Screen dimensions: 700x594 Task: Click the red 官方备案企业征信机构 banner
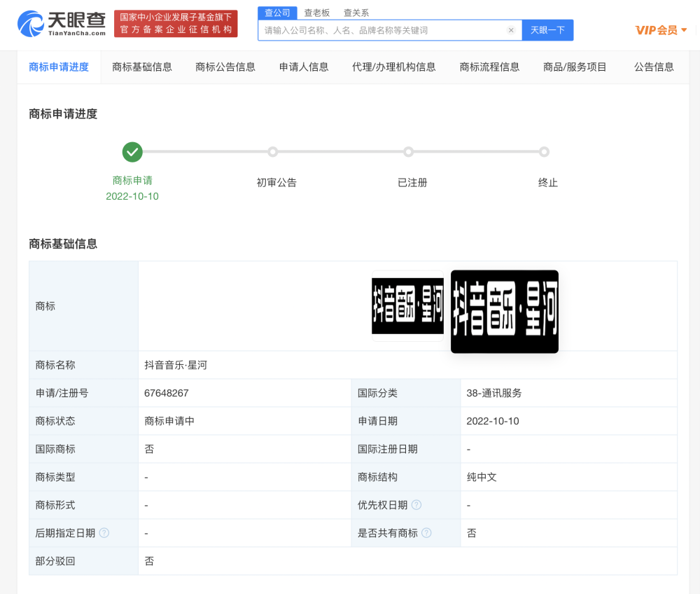point(176,24)
